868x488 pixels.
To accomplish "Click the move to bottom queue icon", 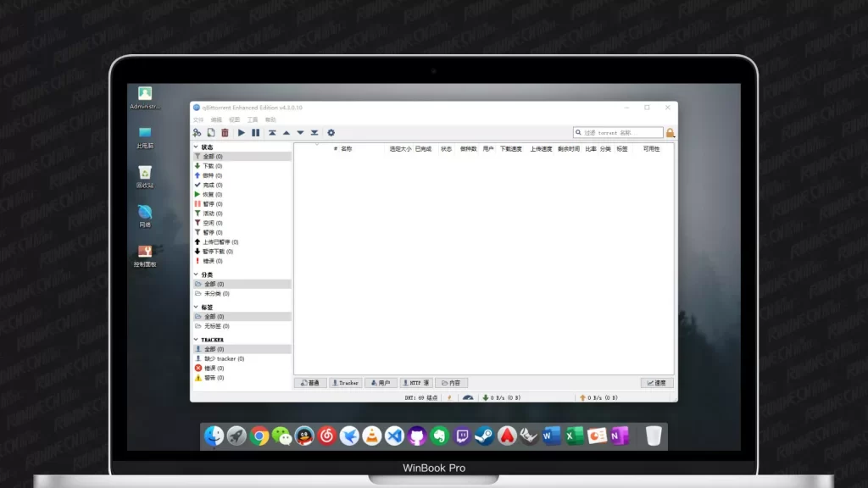I will [314, 133].
